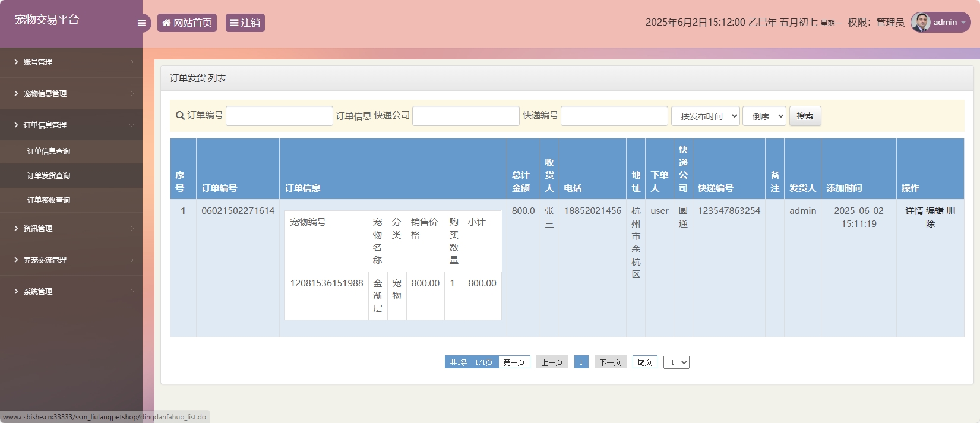This screenshot has height=423, width=980.
Task: Focus the 快递编号 input field
Action: (x=614, y=116)
